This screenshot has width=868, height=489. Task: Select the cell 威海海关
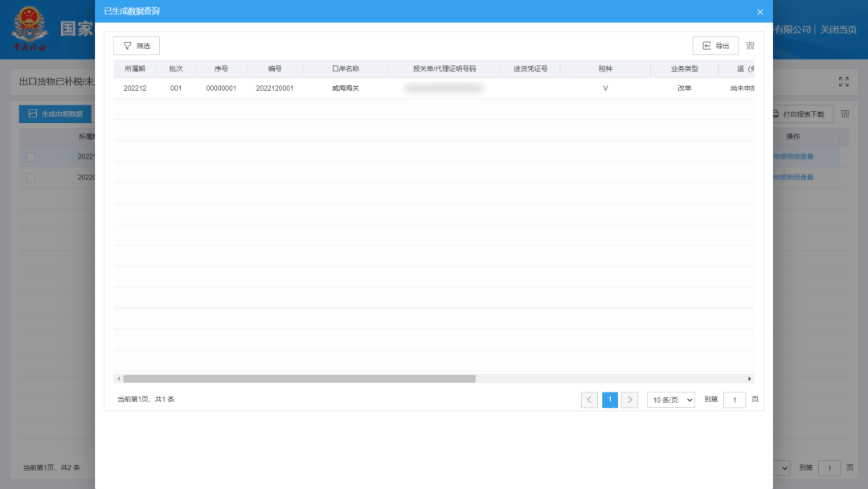346,88
